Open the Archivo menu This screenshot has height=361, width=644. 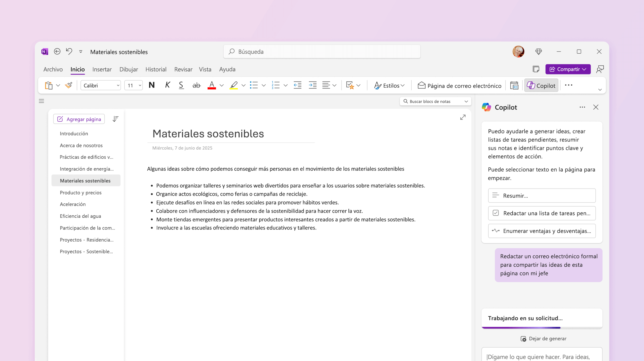[x=53, y=69]
